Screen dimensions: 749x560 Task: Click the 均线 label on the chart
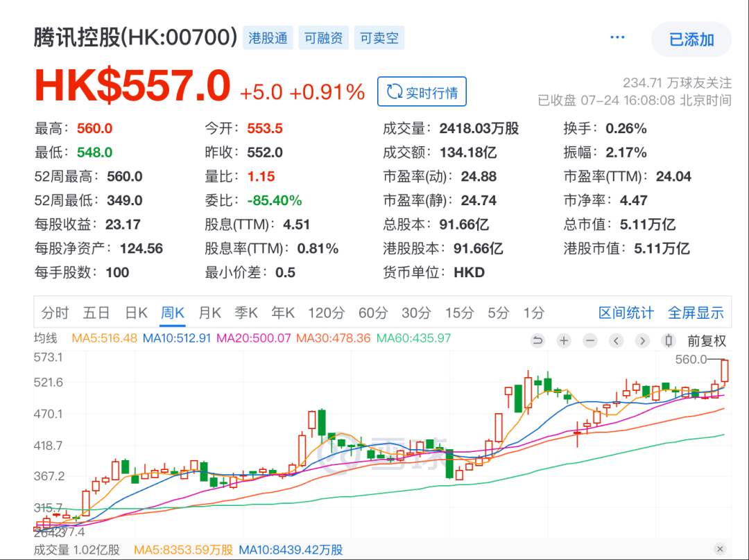[x=45, y=338]
